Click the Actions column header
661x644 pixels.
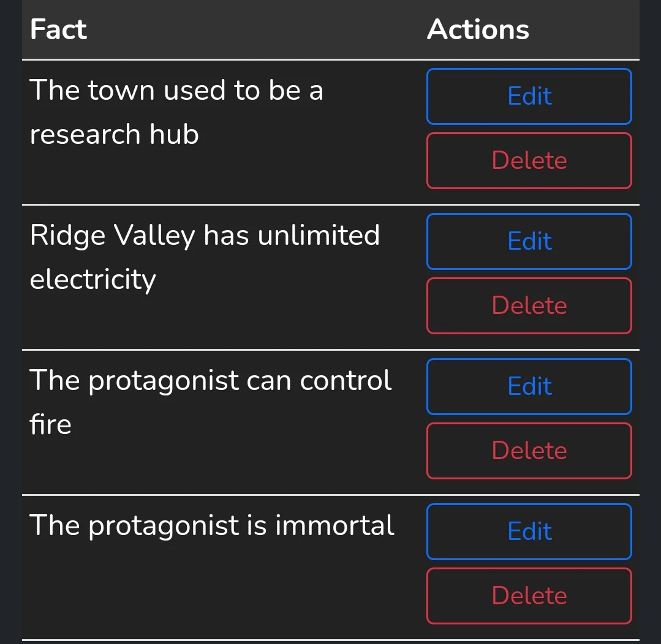[x=478, y=29]
